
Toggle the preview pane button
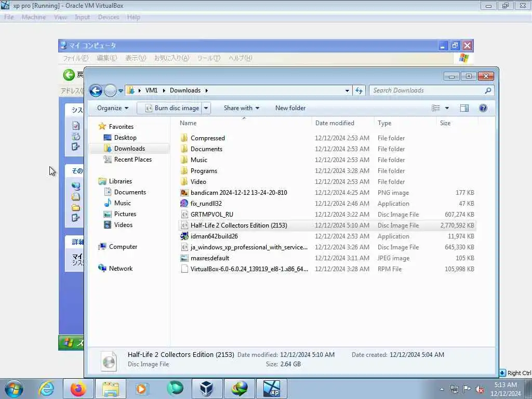coord(464,108)
